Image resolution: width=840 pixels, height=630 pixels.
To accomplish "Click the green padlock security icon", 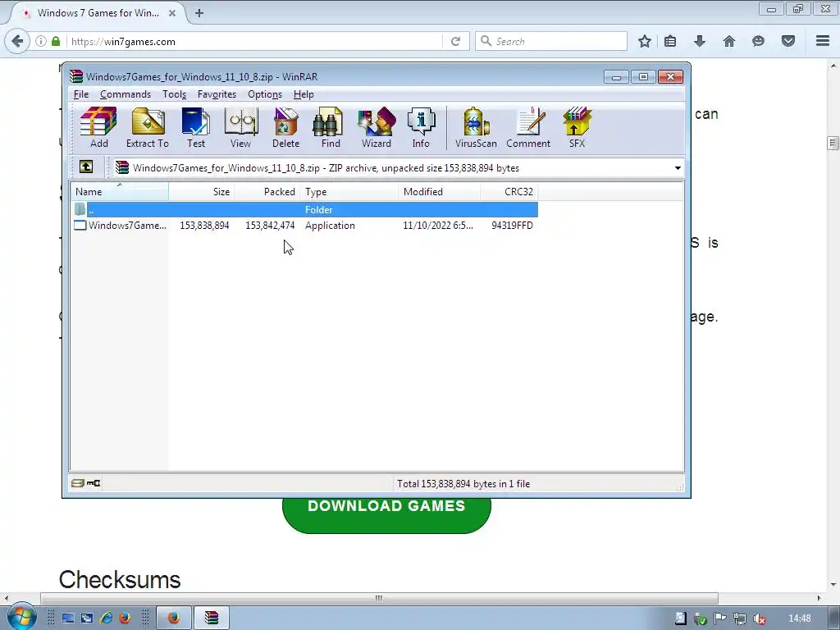I will pyautogui.click(x=56, y=41).
